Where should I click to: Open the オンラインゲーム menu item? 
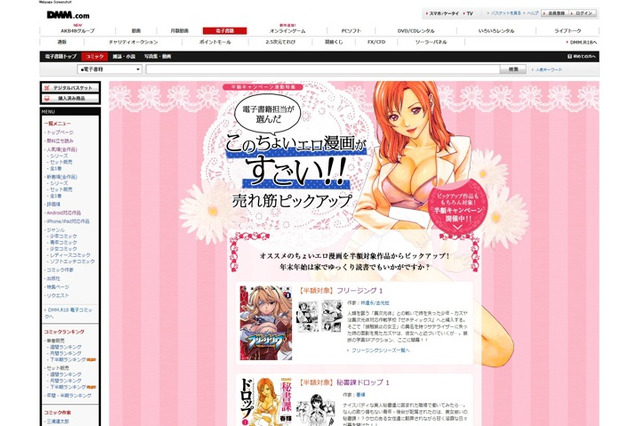pos(287,31)
